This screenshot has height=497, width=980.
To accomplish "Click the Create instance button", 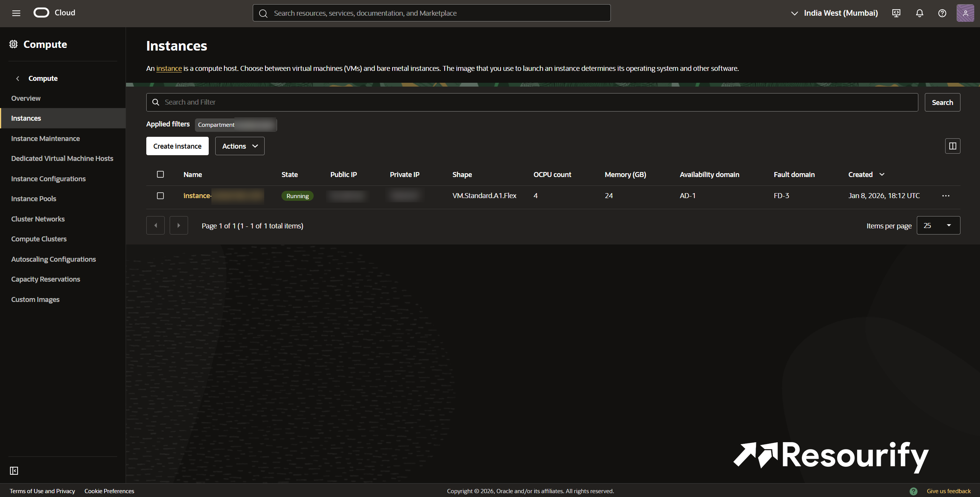I will point(177,146).
